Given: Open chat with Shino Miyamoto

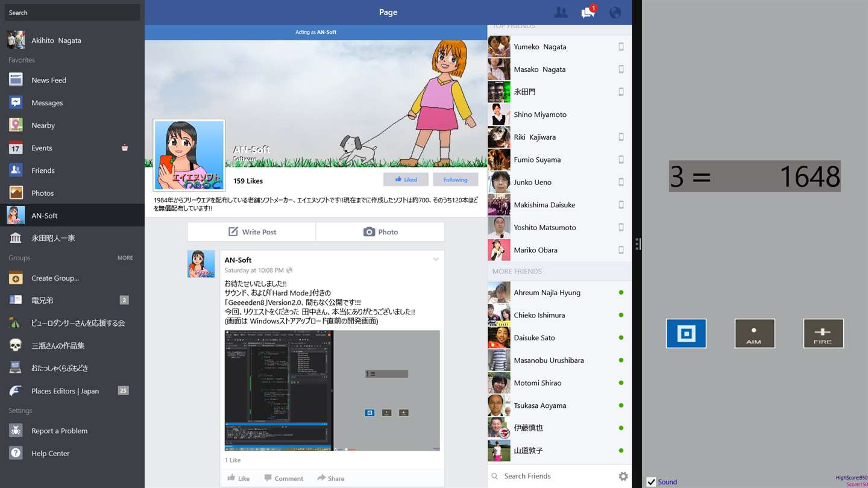Looking at the screenshot, I should 559,114.
